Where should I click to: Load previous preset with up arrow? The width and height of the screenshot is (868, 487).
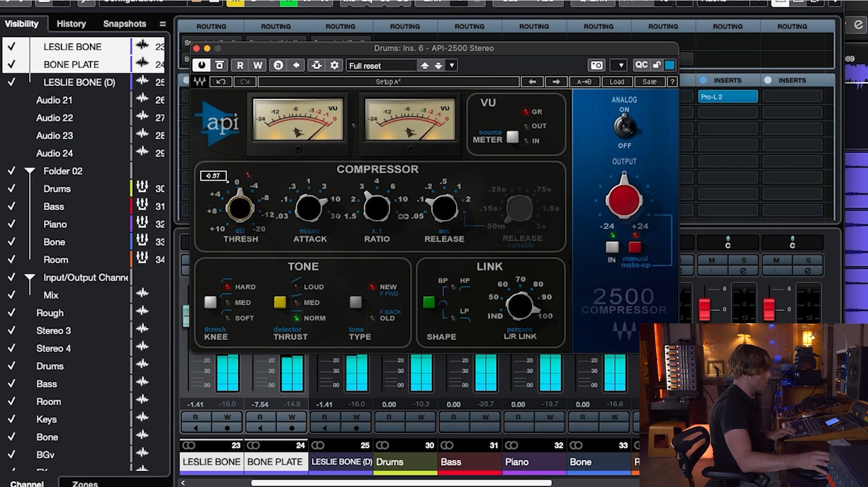[425, 65]
